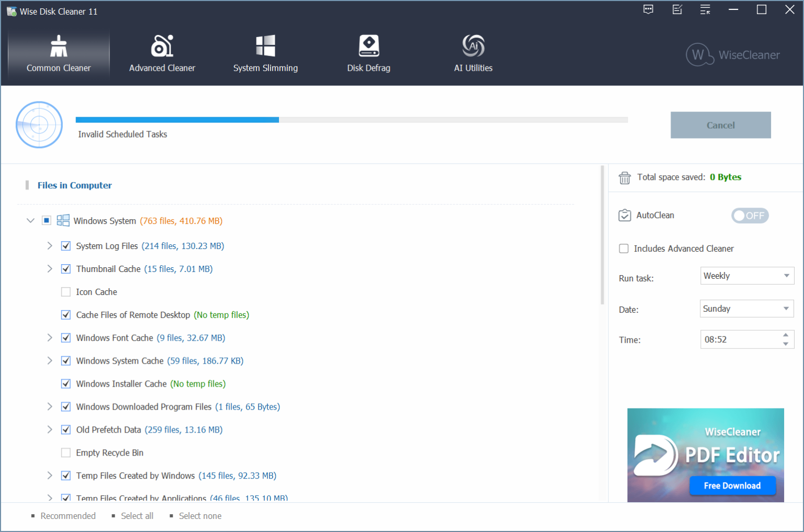The height and width of the screenshot is (532, 804).
Task: Open the AI Utilities tool
Action: coord(473,52)
